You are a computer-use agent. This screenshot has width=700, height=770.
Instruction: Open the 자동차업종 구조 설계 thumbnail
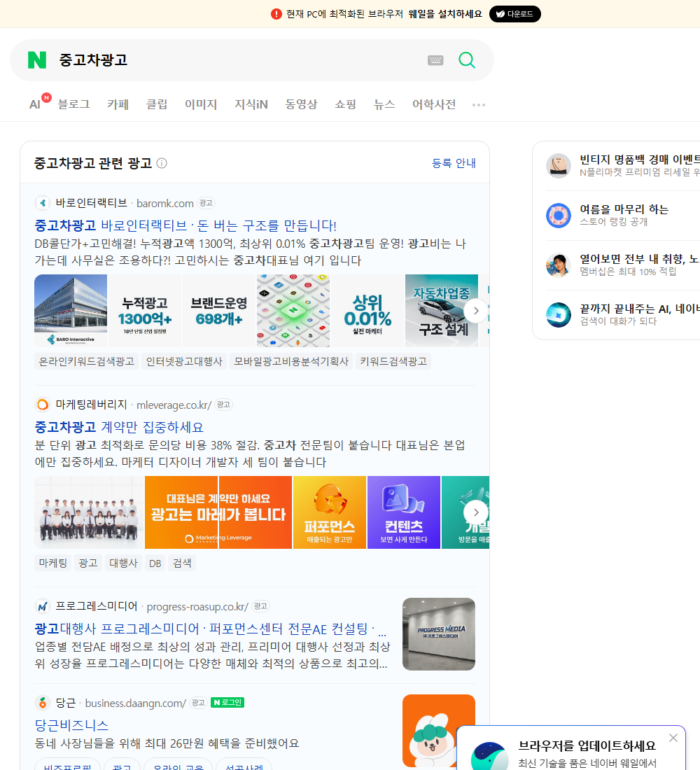[x=442, y=311]
